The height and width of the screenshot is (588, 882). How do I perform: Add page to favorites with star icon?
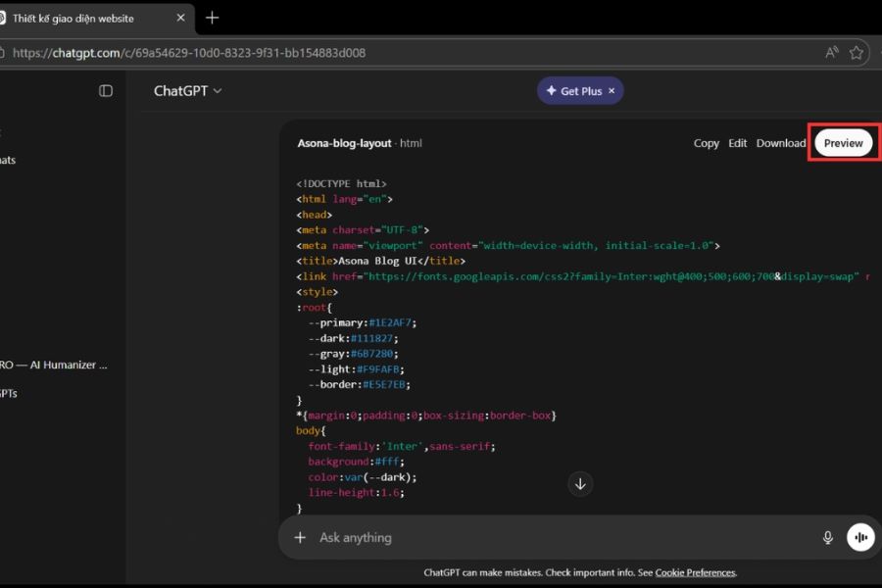(x=857, y=53)
